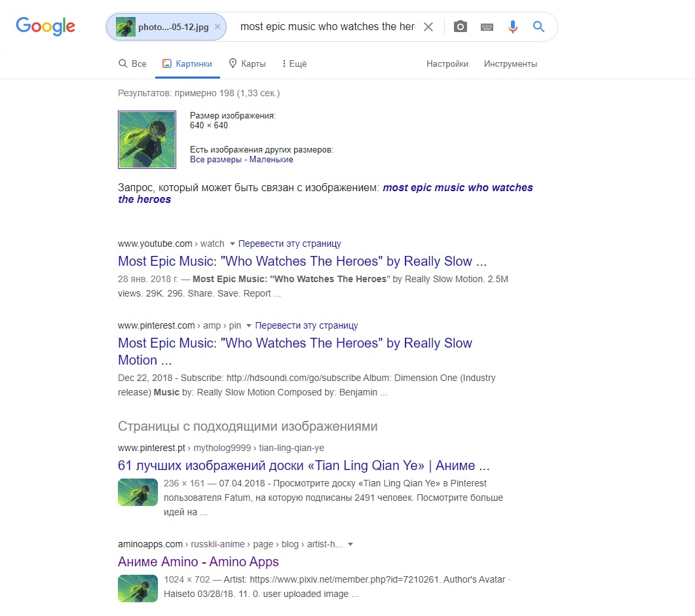
Task: Open the YouTube Most Epic Music result
Action: pos(302,261)
